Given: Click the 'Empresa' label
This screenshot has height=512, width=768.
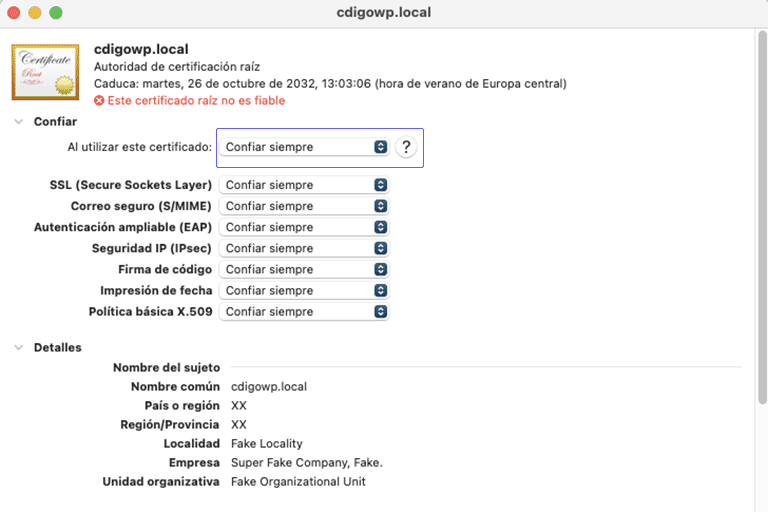Looking at the screenshot, I should [x=194, y=463].
